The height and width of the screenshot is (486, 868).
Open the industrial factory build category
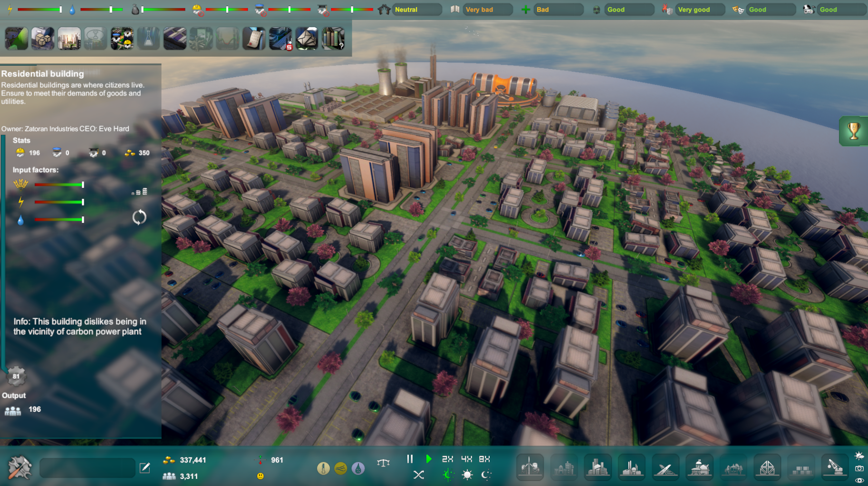click(632, 467)
